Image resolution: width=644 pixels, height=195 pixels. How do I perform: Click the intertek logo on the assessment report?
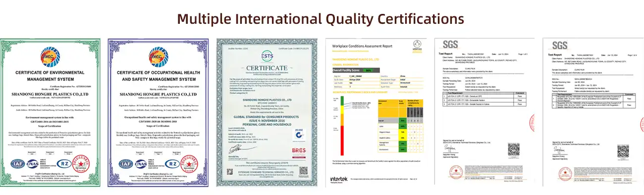[339, 179]
